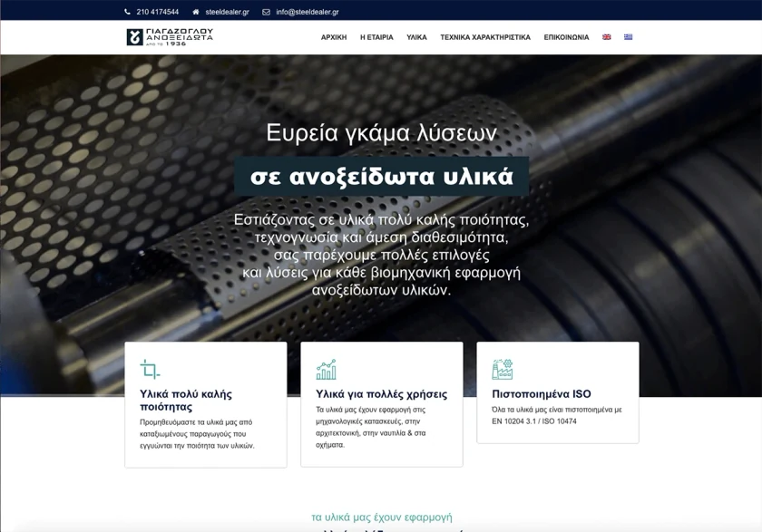The image size is (762, 532).
Task: Switch the language with the UK flag
Action: pyautogui.click(x=607, y=37)
